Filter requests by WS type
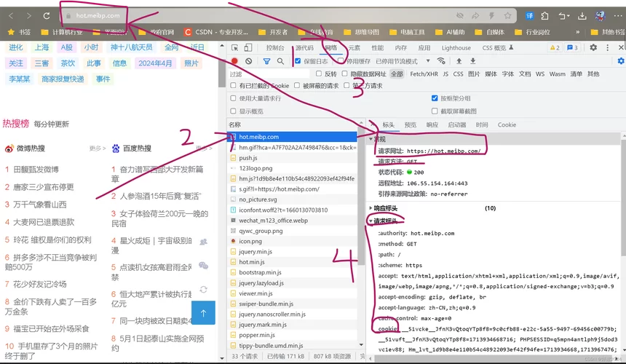626x364 pixels. click(540, 74)
